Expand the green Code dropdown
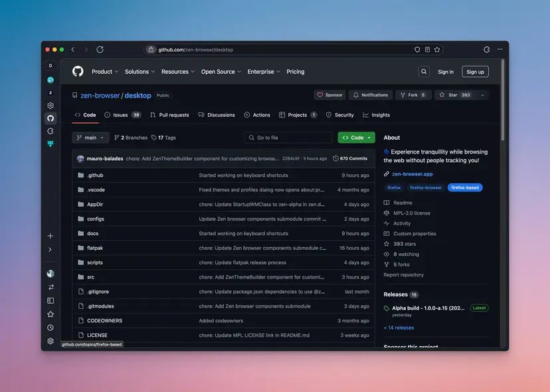The image size is (550, 392). (357, 137)
